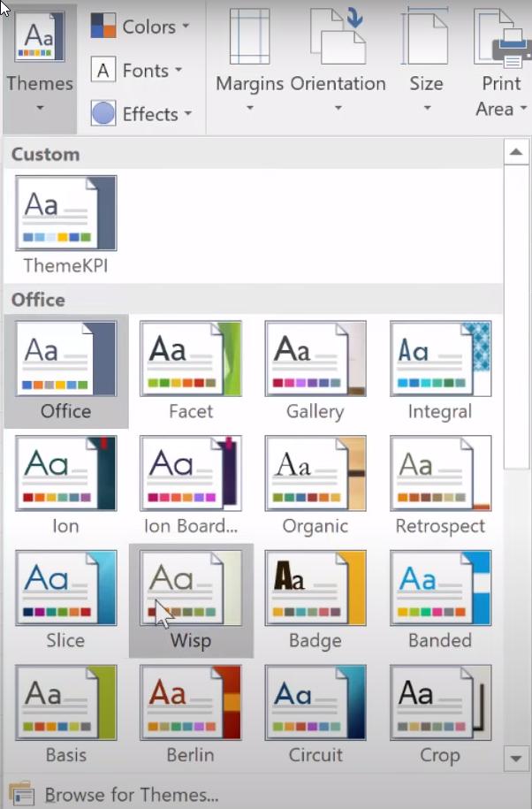Pick the Berlin theme
532x809 pixels.
pos(191,714)
